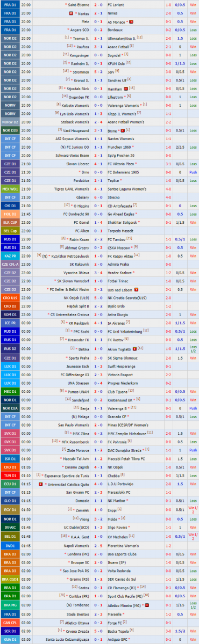This screenshot has width=199, height=644.
Task: Open the MSK Zilina 6 - 2 score
Action: pyautogui.click(x=98, y=433)
